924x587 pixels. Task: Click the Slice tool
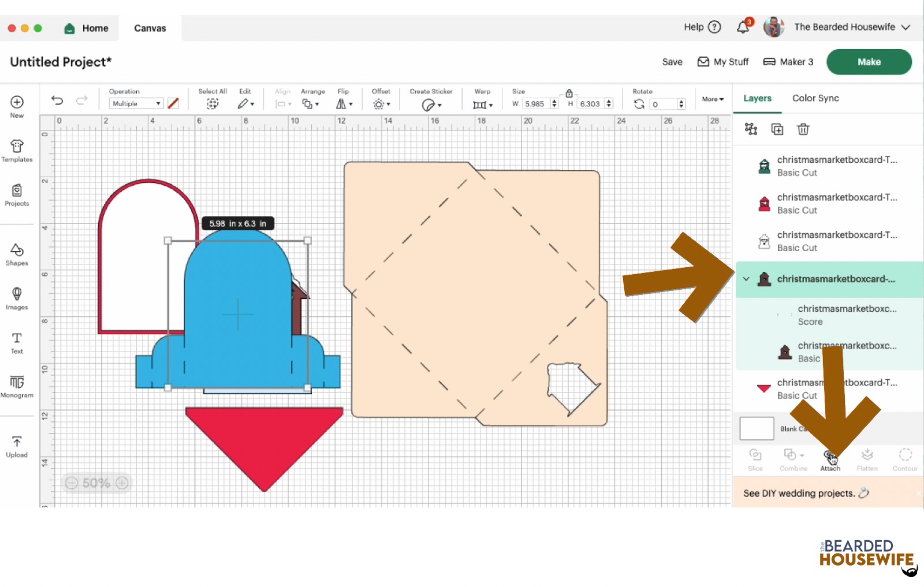(x=755, y=459)
